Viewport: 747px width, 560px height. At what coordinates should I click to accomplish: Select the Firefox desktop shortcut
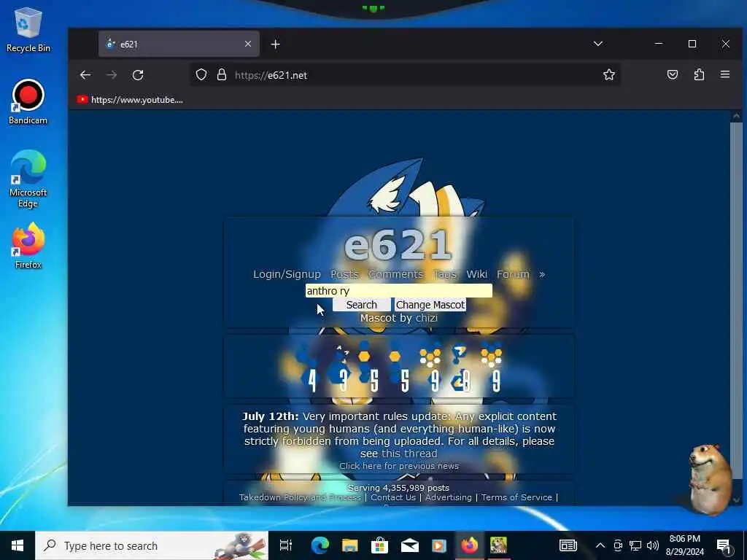28,246
